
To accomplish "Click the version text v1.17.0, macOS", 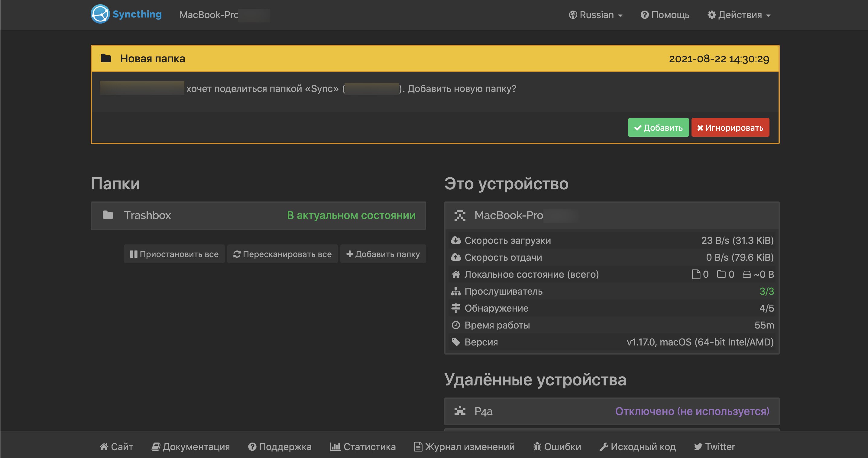I will pos(700,342).
